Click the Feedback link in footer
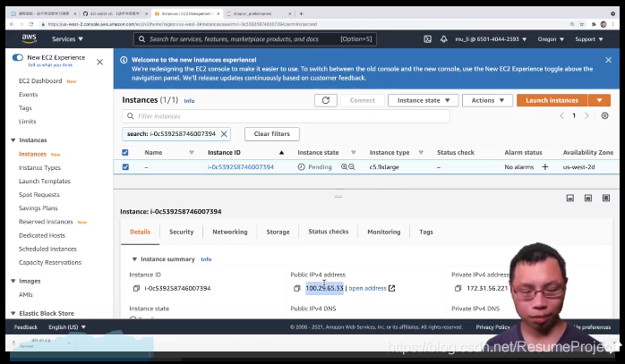Screen dimensions: 625x364 pyautogui.click(x=25, y=327)
